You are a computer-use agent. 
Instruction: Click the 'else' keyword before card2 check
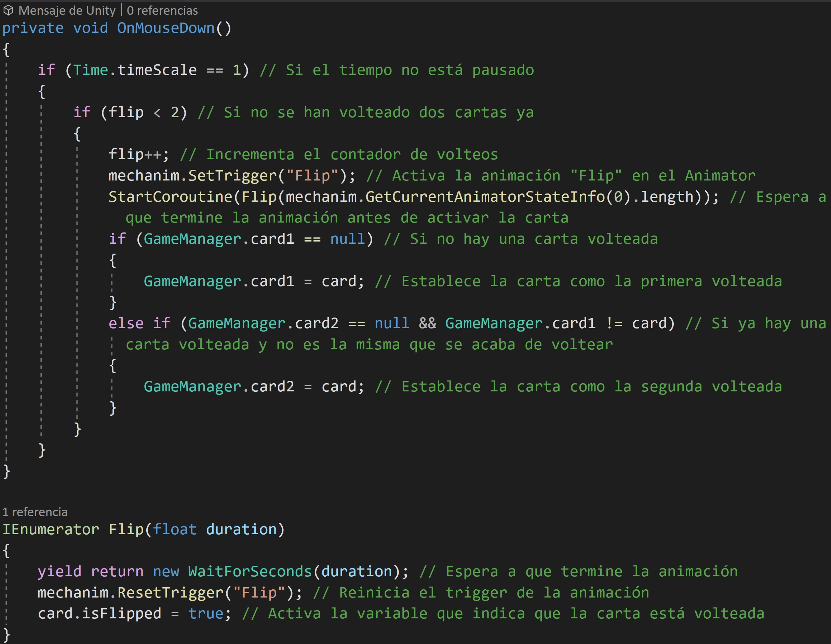pyautogui.click(x=126, y=323)
